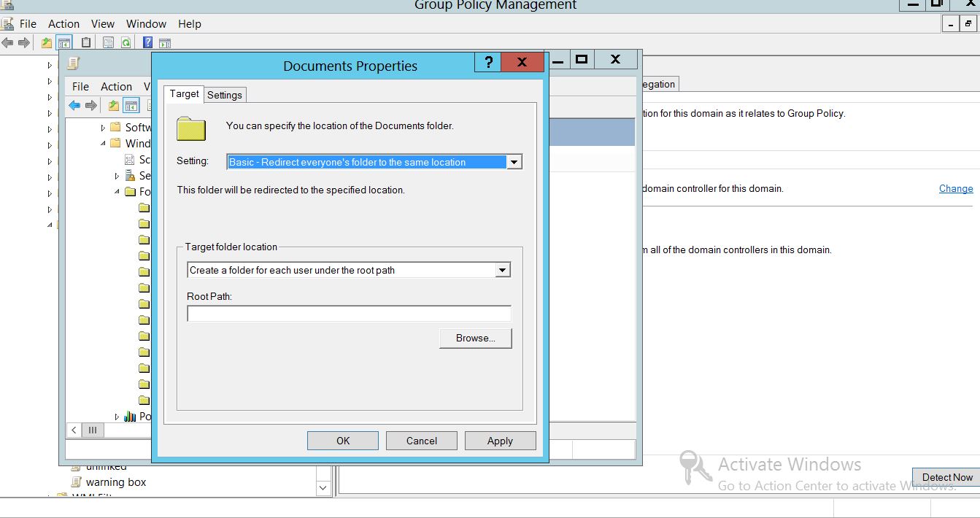Click the Apply button
Screen dimensions: 980x518
click(500, 441)
